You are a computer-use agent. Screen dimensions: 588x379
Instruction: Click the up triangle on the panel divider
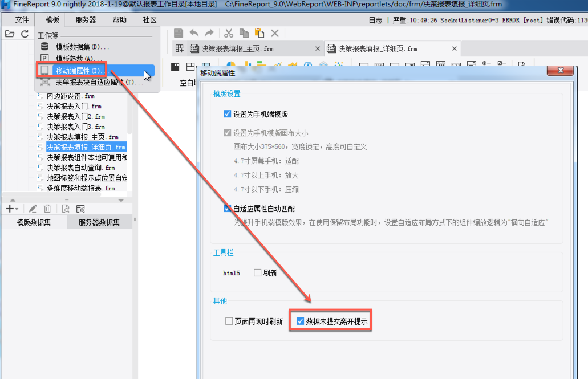pyautogui.click(x=13, y=200)
